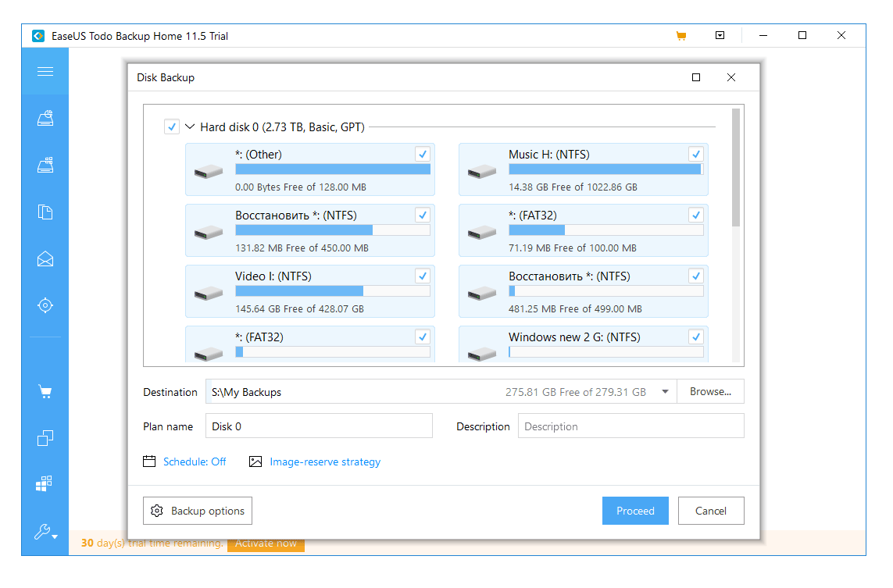This screenshot has height=588, width=893.
Task: Toggle checkbox of Восстановить 450.00 MB partition
Action: [x=423, y=215]
